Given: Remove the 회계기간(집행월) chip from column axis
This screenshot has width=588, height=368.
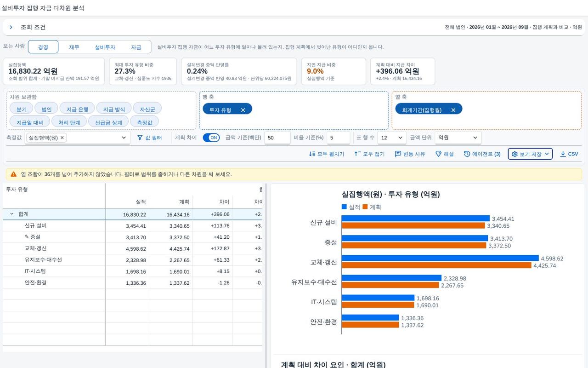Looking at the screenshot, I should (453, 110).
